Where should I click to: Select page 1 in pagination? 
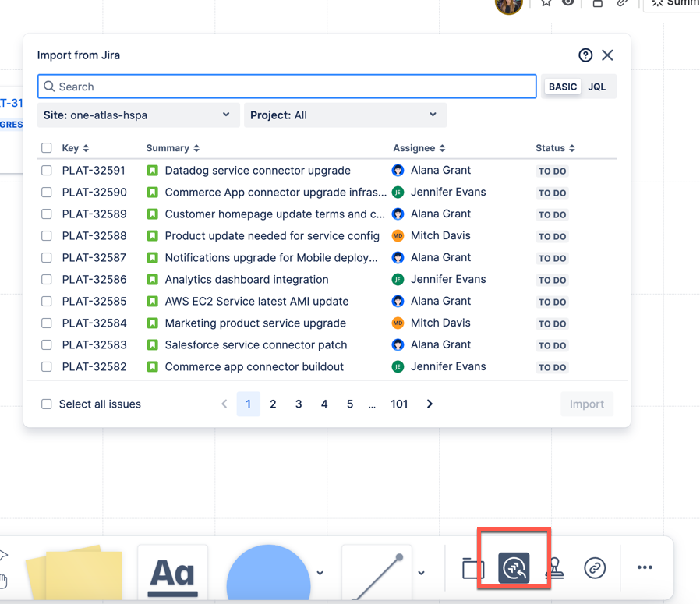(x=248, y=404)
